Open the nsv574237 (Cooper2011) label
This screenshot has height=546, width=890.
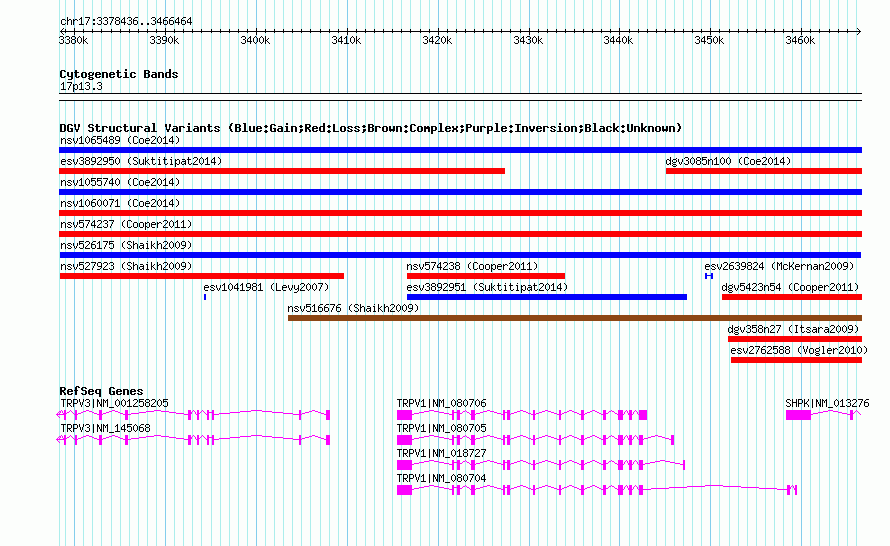pos(126,224)
